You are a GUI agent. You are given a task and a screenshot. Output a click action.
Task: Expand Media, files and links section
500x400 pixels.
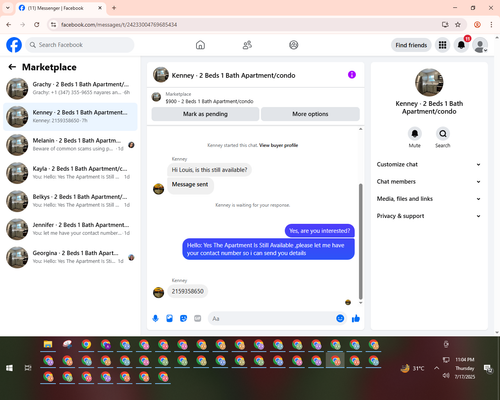point(429,199)
